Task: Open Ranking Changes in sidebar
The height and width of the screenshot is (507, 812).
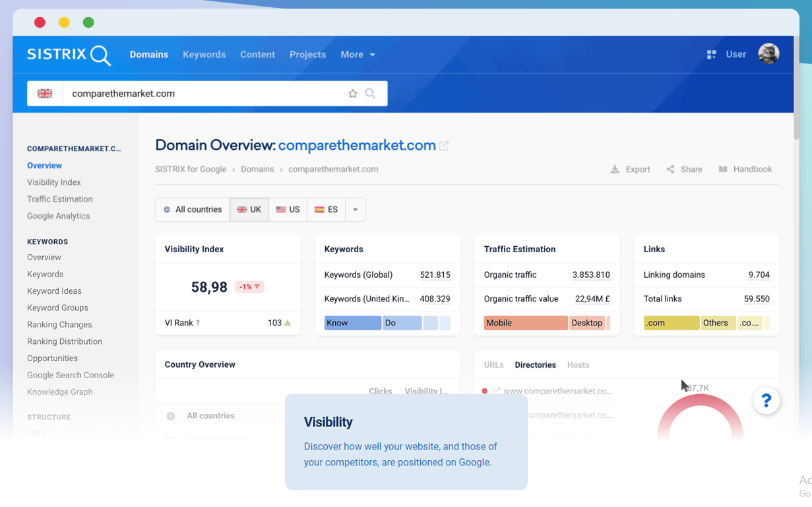Action: (59, 325)
